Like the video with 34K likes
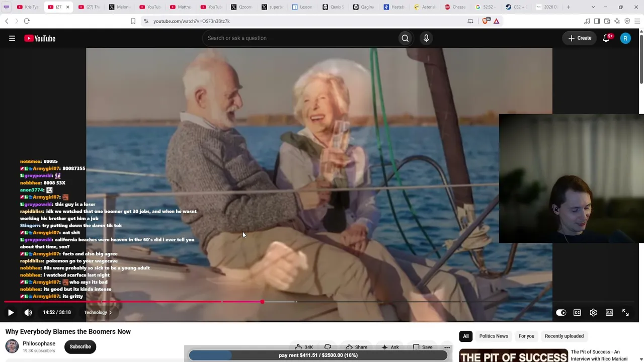Screen dimensions: 644x362 point(303,347)
